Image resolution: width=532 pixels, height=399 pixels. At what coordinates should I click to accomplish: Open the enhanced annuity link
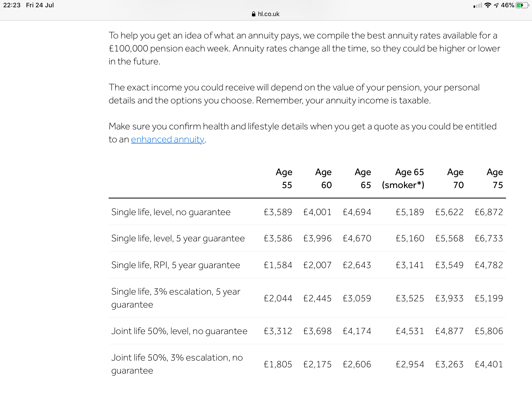tap(168, 139)
